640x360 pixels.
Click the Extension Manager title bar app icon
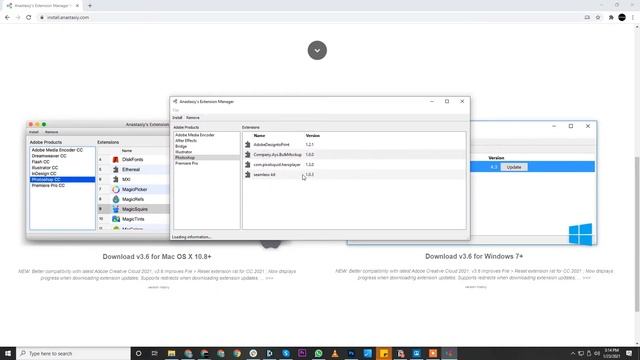point(175,101)
